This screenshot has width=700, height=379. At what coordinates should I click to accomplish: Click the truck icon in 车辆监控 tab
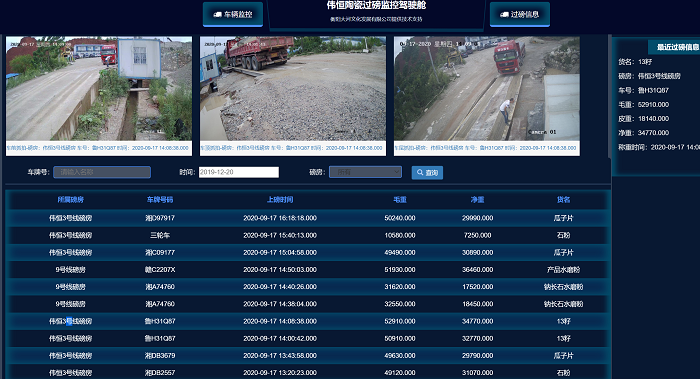point(217,14)
